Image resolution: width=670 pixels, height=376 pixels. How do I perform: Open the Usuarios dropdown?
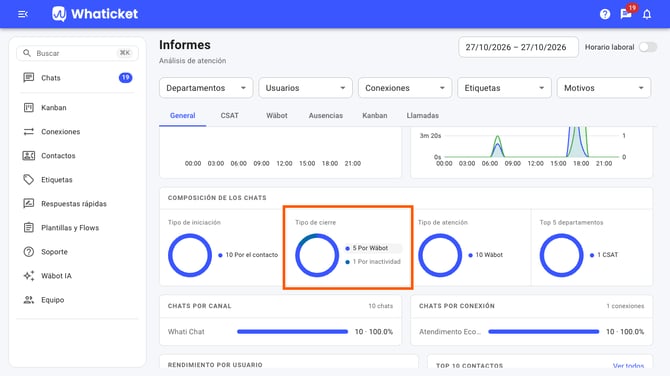(x=306, y=88)
